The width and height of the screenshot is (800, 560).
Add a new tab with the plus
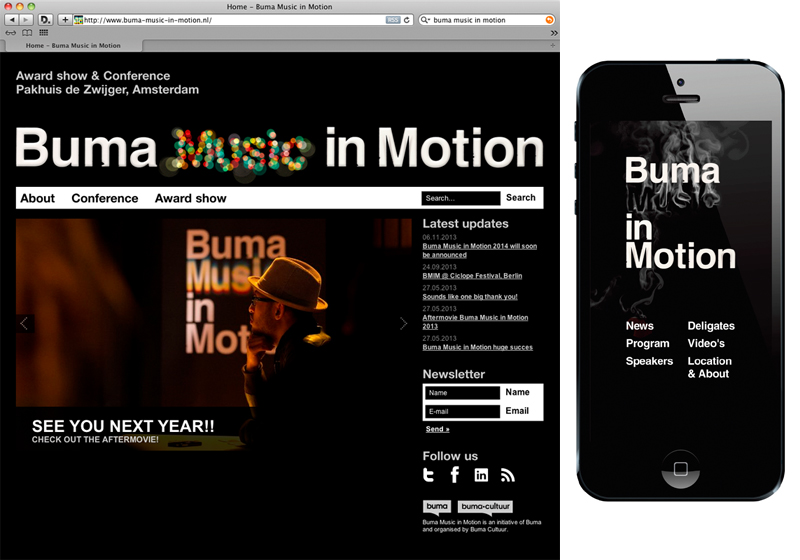(553, 45)
